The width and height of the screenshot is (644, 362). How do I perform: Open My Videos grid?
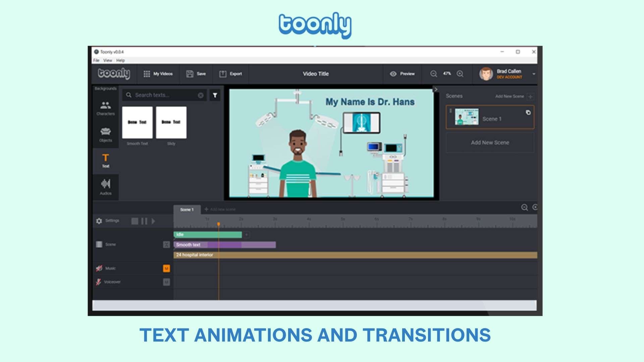click(158, 74)
